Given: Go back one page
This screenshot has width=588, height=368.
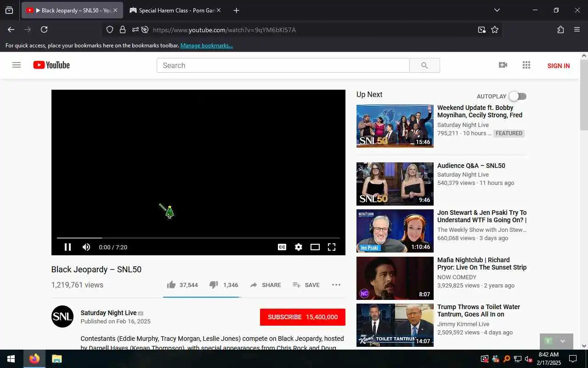Looking at the screenshot, I should tap(11, 29).
